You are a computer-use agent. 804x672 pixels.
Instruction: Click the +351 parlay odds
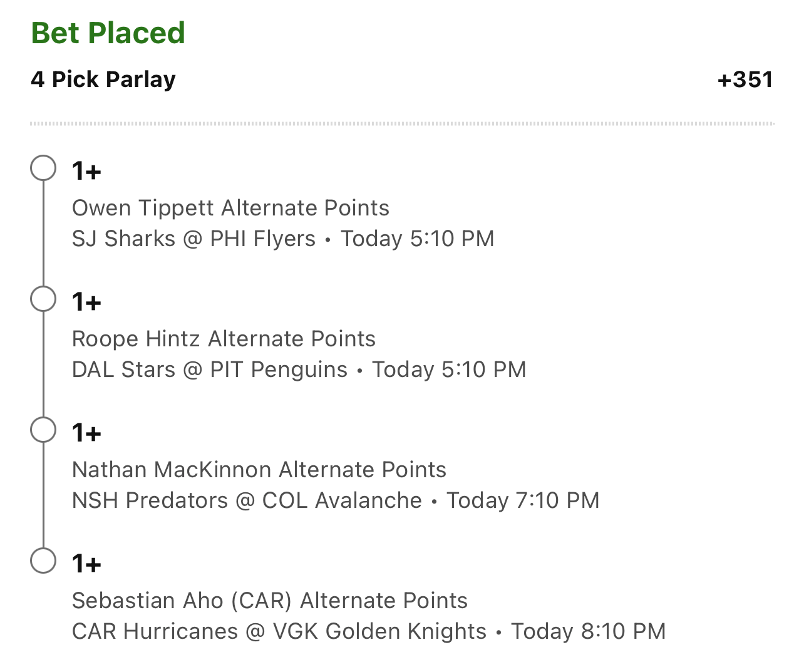[x=745, y=80]
